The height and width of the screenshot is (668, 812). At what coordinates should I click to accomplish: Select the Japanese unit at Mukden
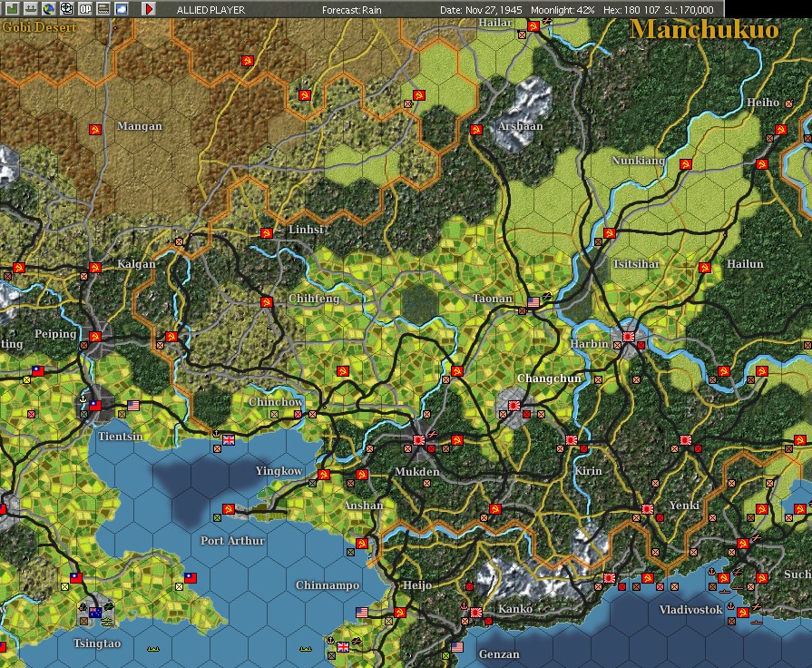pos(419,440)
